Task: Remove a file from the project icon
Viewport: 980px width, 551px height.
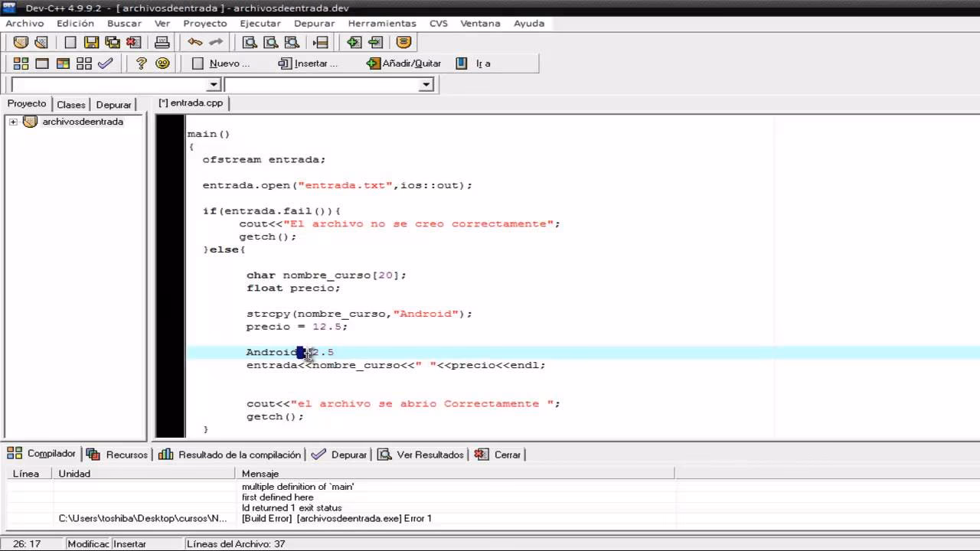Action: pos(375,43)
